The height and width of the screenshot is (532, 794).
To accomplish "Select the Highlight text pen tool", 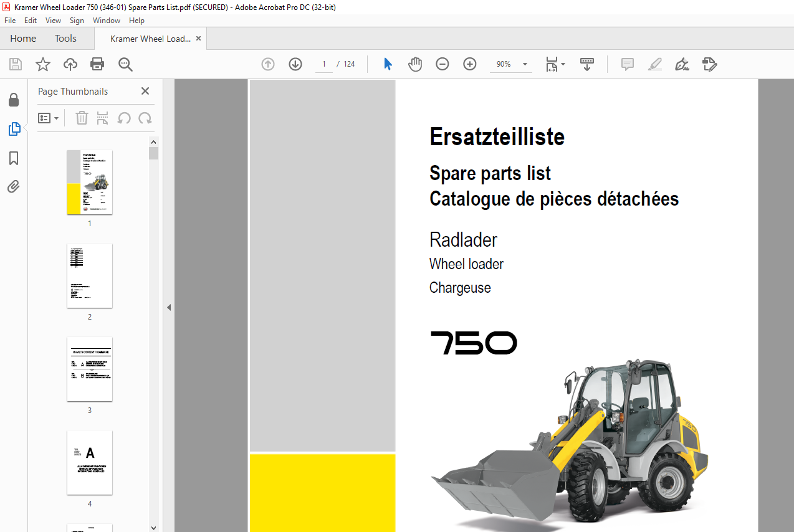I will 654,64.
